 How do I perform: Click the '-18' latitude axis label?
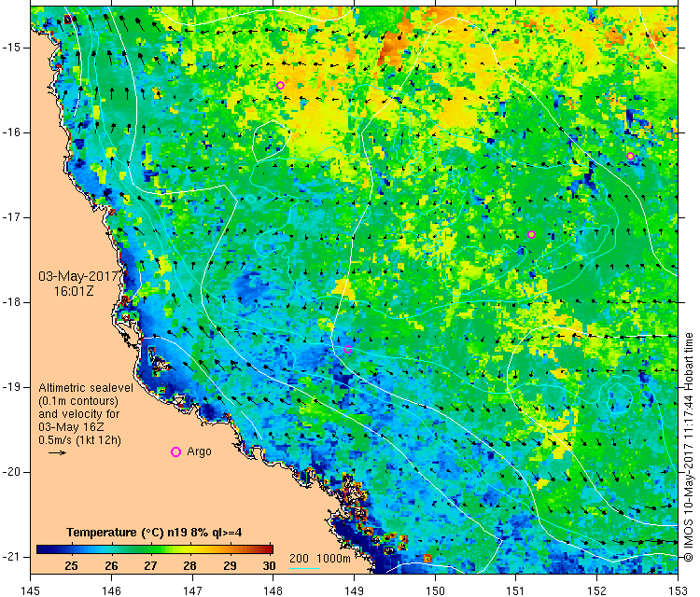coord(10,302)
